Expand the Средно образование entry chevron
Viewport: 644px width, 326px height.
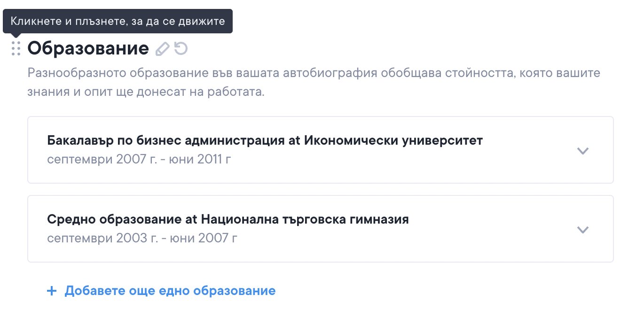click(582, 230)
